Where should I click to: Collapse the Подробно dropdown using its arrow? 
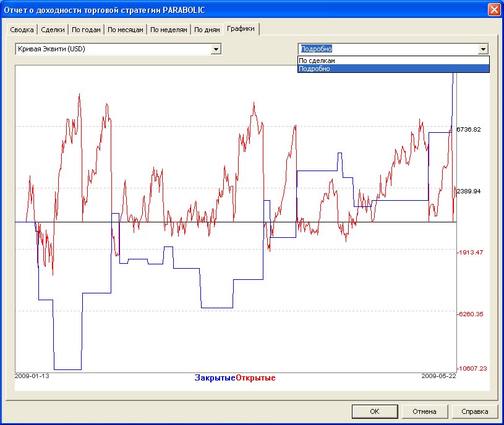point(483,49)
